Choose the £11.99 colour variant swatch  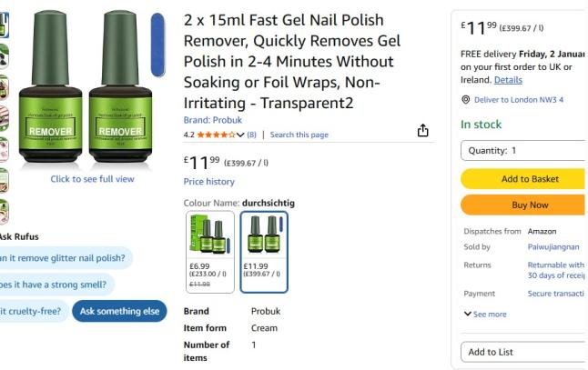click(264, 252)
